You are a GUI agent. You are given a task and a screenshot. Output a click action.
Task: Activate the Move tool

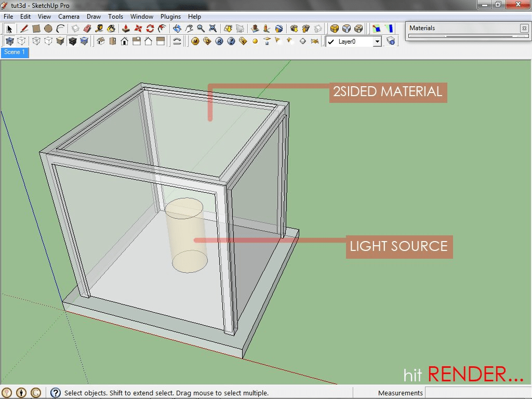(138, 29)
